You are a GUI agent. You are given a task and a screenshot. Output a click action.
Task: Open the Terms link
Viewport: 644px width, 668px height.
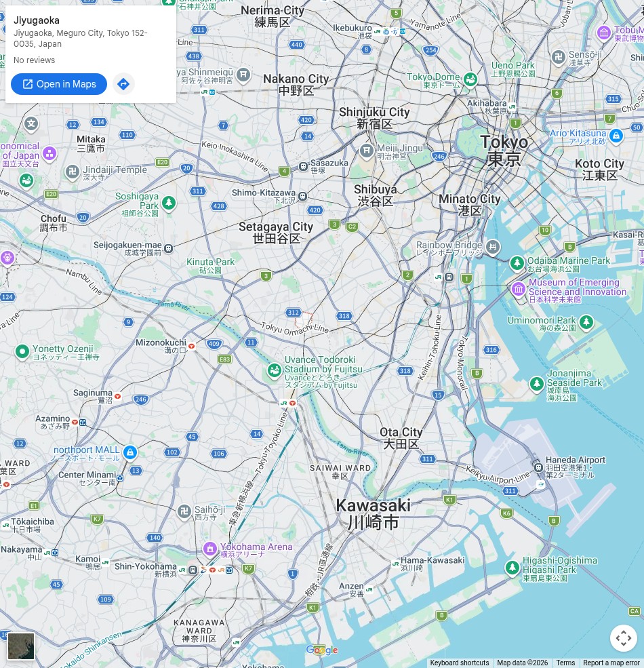[x=565, y=663]
